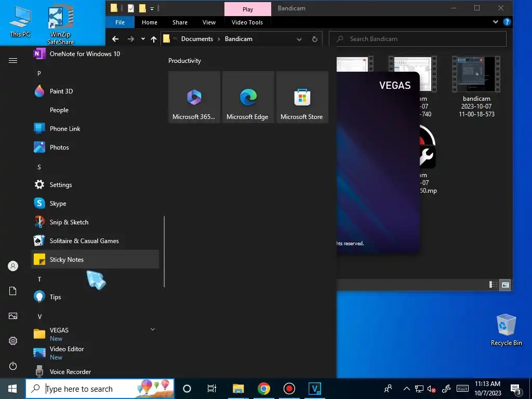Click the app list scrollbar
This screenshot has height=399, width=532.
pyautogui.click(x=164, y=251)
